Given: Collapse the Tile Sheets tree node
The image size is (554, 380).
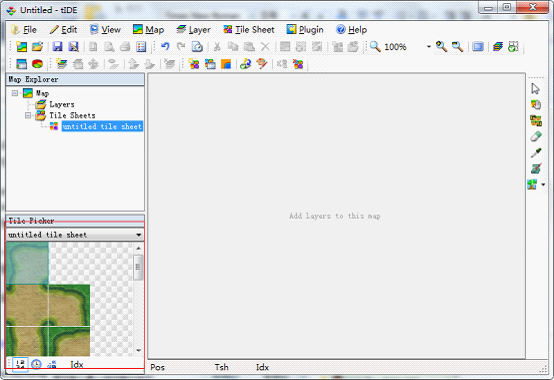Looking at the screenshot, I should (28, 115).
